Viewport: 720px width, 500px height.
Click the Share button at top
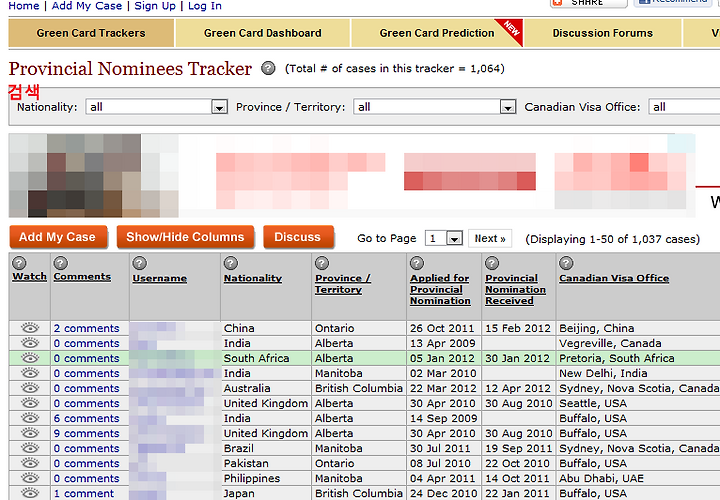[x=588, y=3]
